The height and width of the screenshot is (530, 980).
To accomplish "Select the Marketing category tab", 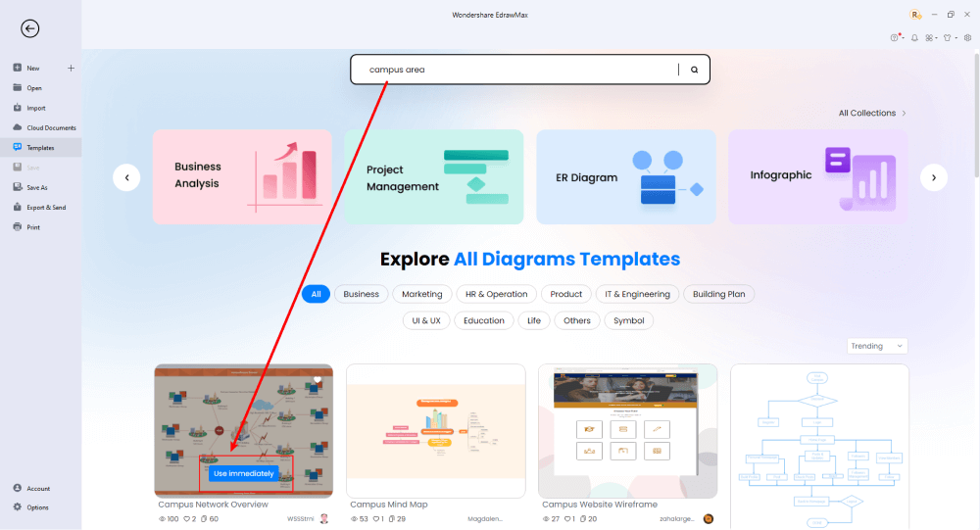I will [421, 294].
